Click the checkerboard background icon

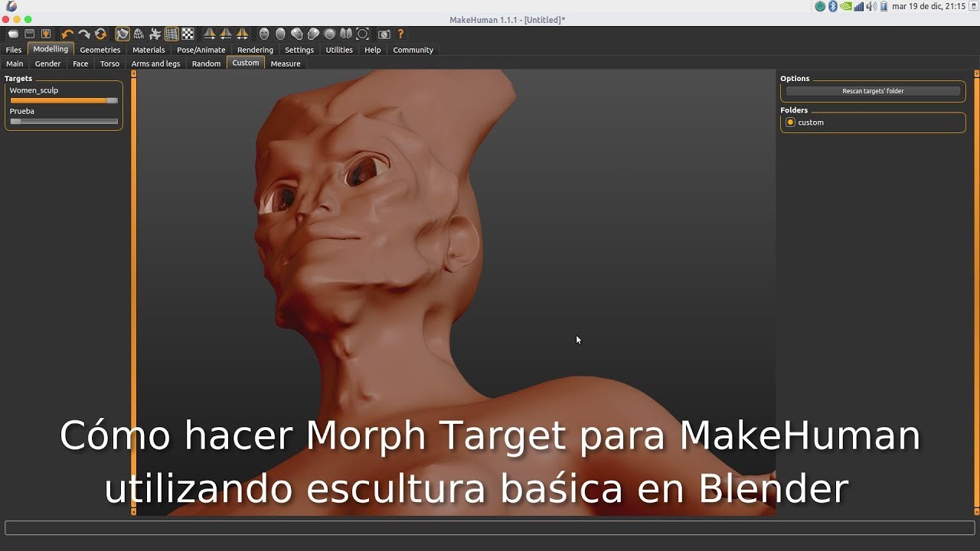pyautogui.click(x=188, y=34)
